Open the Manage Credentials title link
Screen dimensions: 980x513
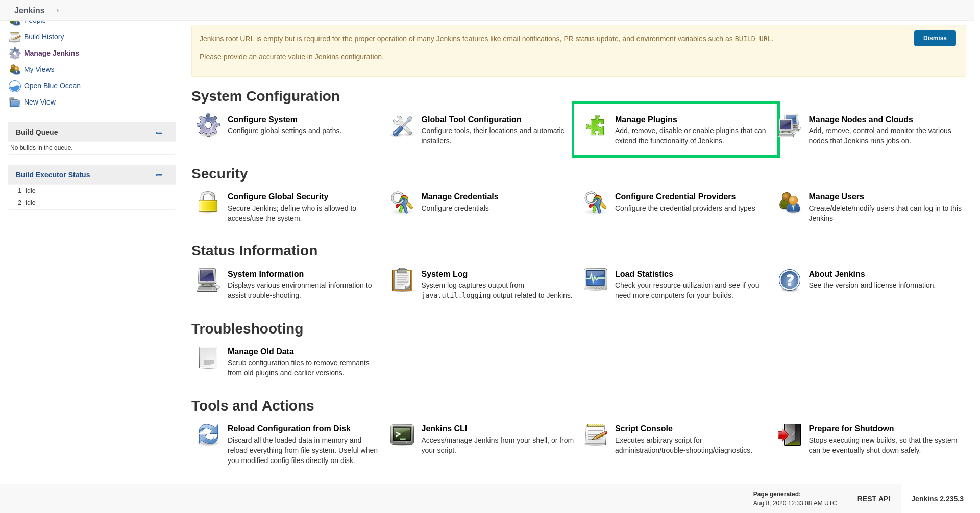[x=459, y=196]
